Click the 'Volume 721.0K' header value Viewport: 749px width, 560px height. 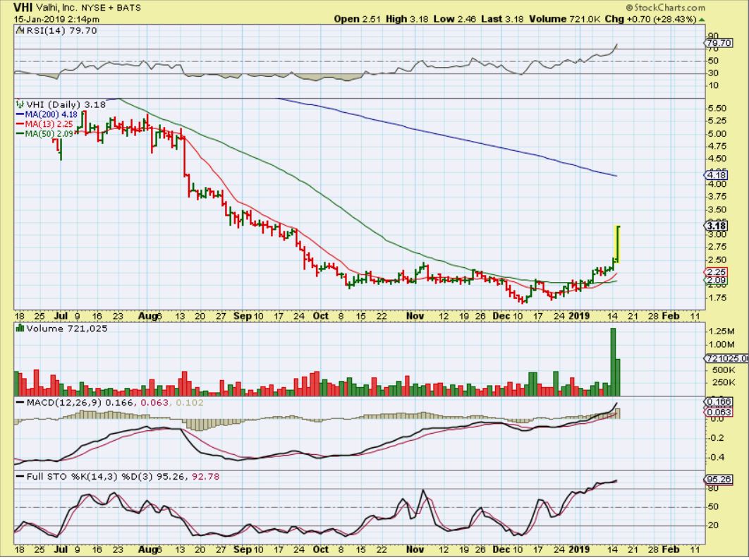pyautogui.click(x=565, y=19)
